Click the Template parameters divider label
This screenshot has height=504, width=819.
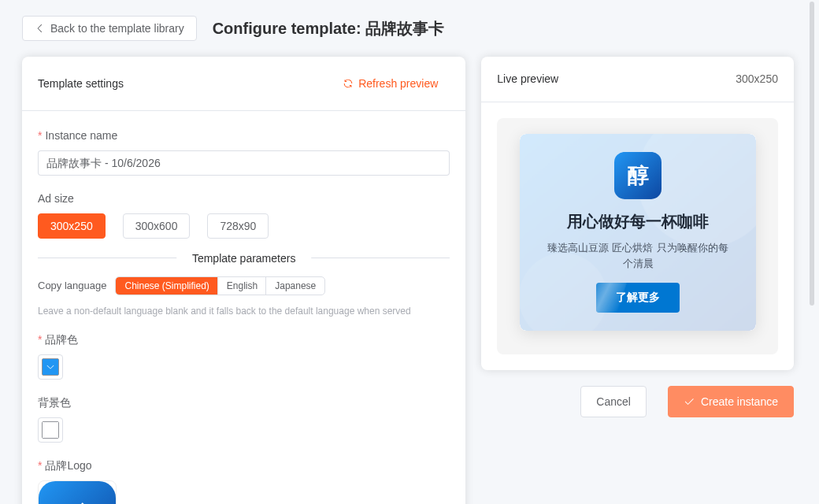coord(243,258)
